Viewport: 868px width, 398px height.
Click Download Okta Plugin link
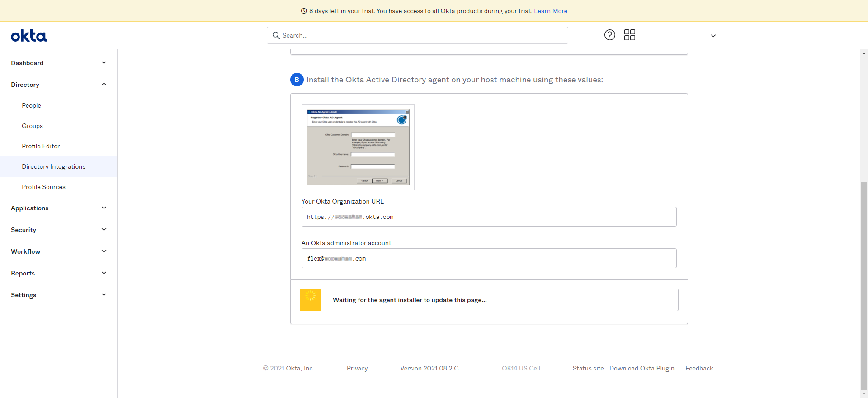pyautogui.click(x=642, y=368)
